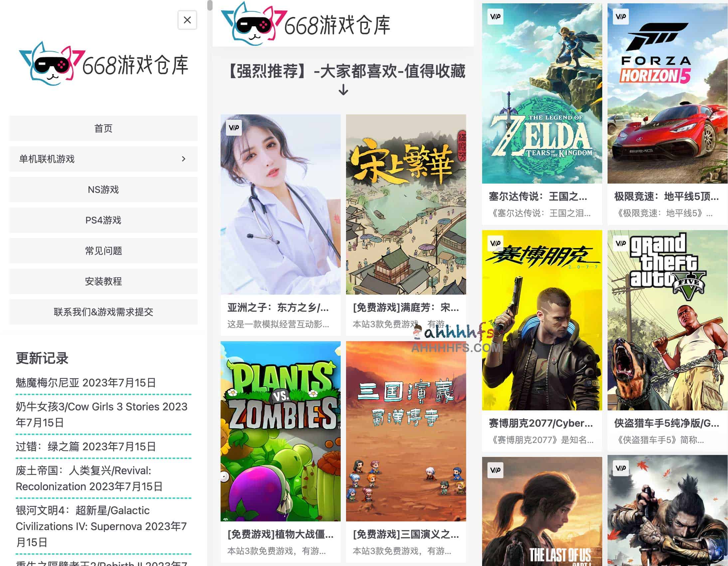Close the sidebar menu with the X button
Viewport: 728px width, 566px height.
(x=187, y=20)
